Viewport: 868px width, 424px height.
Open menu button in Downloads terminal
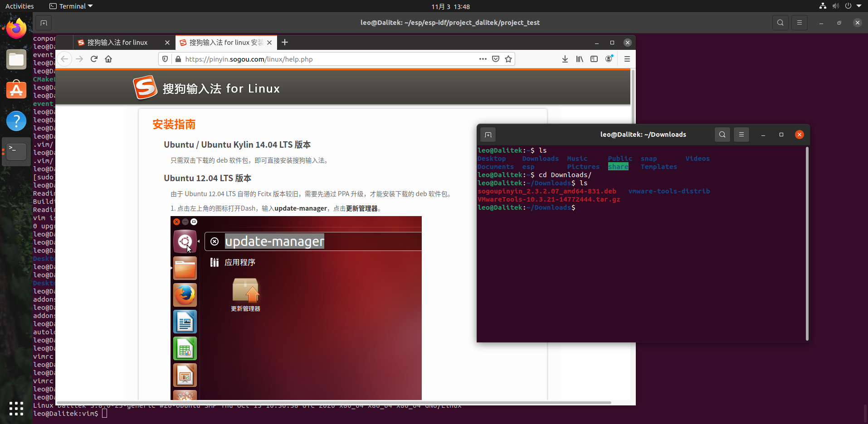coord(741,135)
